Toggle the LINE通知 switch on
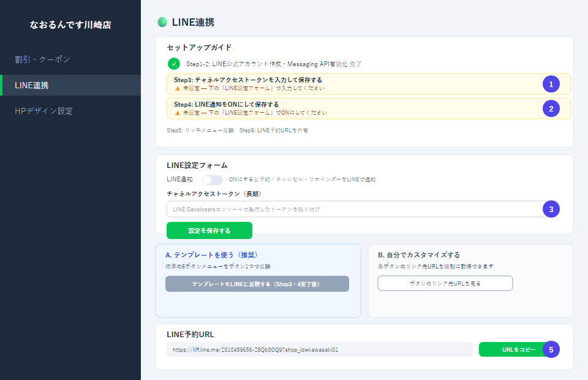 (x=213, y=180)
